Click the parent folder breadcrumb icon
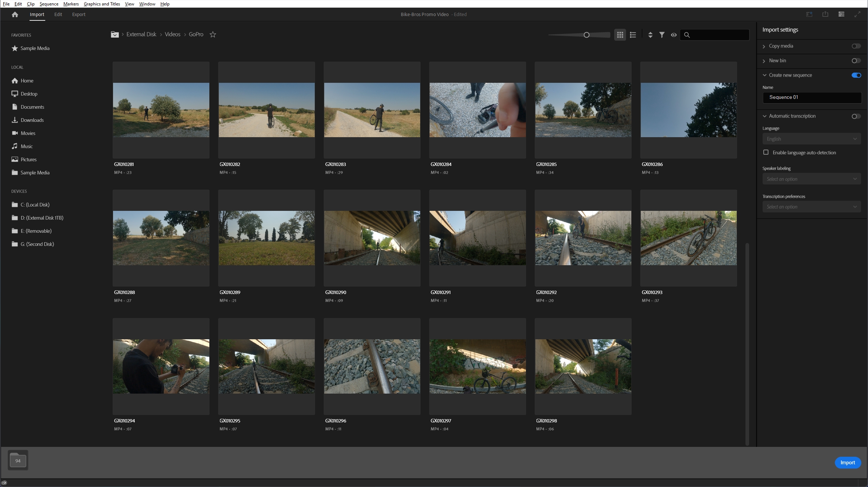Viewport: 868px width, 487px height. (x=115, y=35)
